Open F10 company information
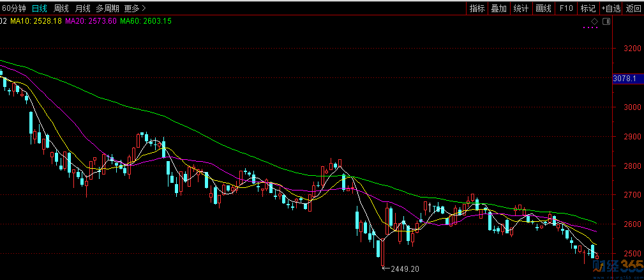 pos(566,8)
